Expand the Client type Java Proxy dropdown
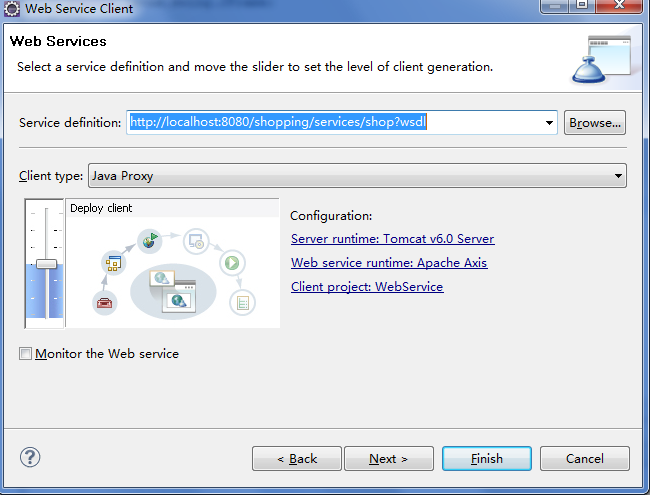650x495 pixels. [357, 175]
